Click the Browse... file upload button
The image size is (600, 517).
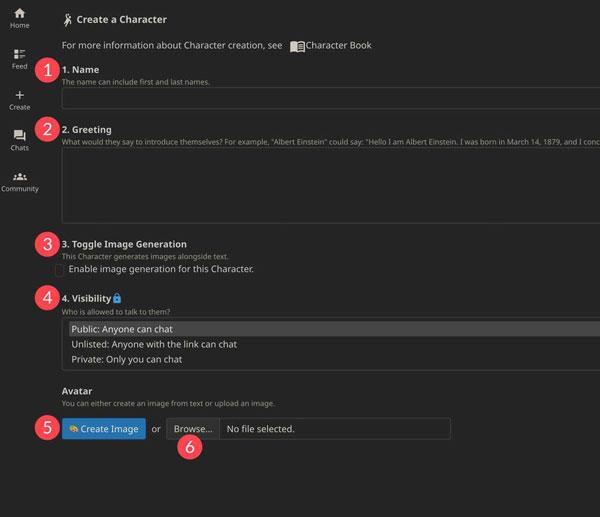click(x=193, y=429)
